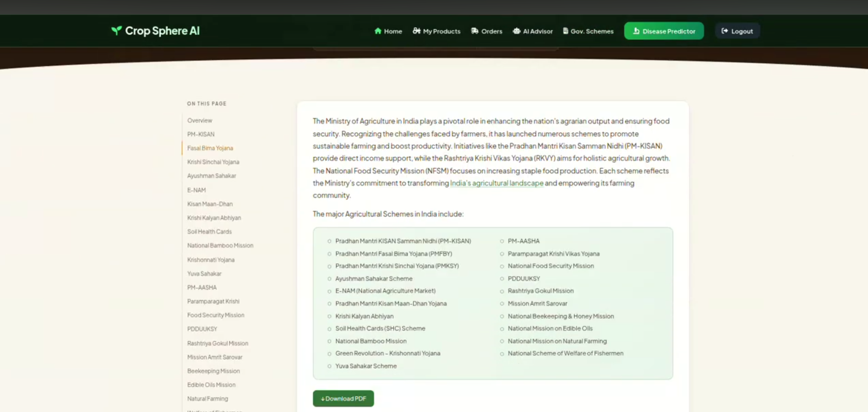Jump to Kisan Maan-Dhan section

(x=210, y=204)
